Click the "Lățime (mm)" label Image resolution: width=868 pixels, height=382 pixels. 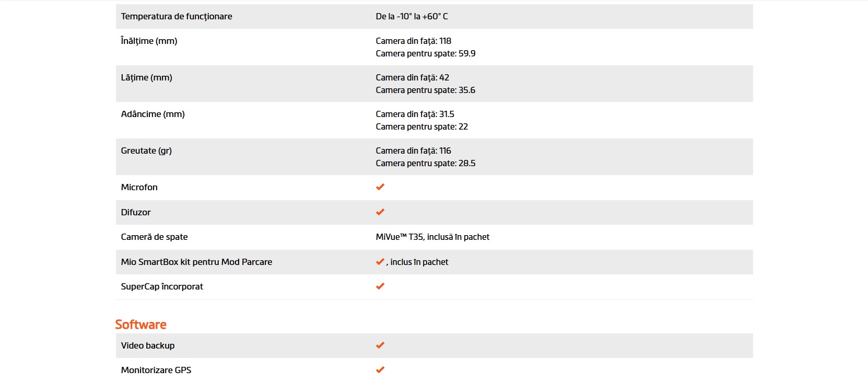pyautogui.click(x=146, y=77)
